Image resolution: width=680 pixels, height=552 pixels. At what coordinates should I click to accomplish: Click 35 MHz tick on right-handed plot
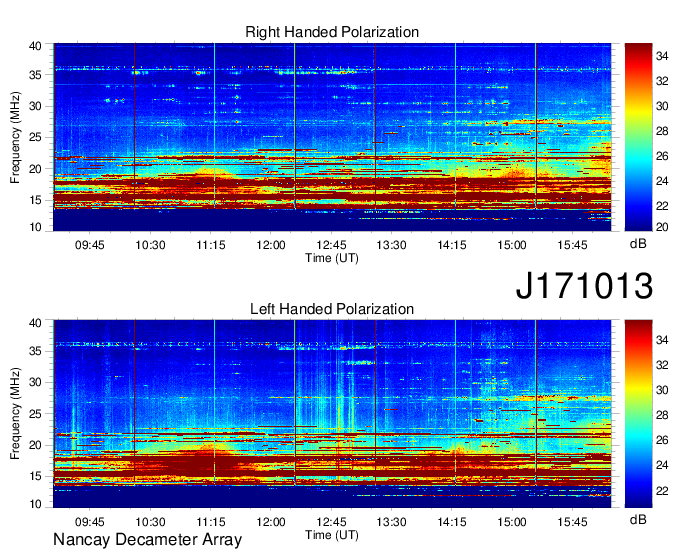(x=35, y=75)
